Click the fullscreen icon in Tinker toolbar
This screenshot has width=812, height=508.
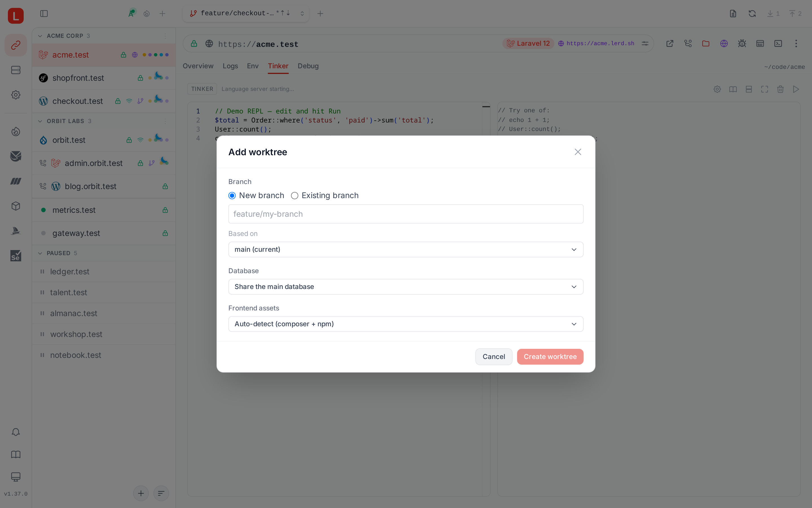[764, 89]
